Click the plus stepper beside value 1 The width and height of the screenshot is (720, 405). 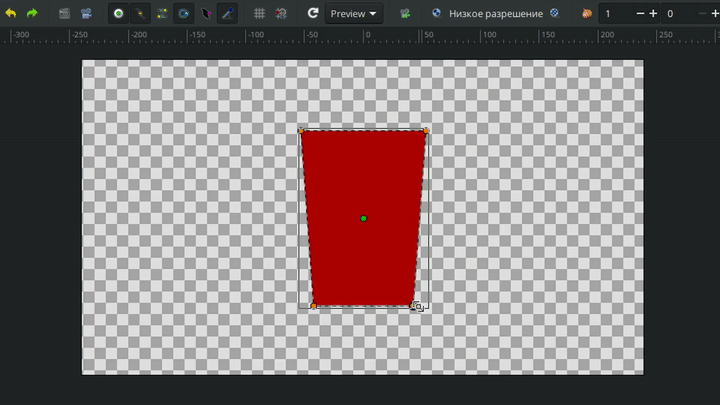point(653,14)
